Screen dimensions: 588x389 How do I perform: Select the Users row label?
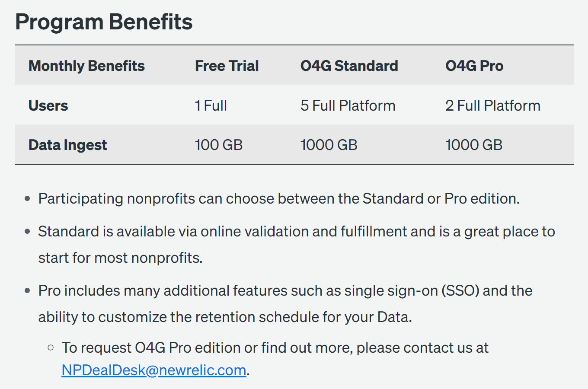point(48,105)
